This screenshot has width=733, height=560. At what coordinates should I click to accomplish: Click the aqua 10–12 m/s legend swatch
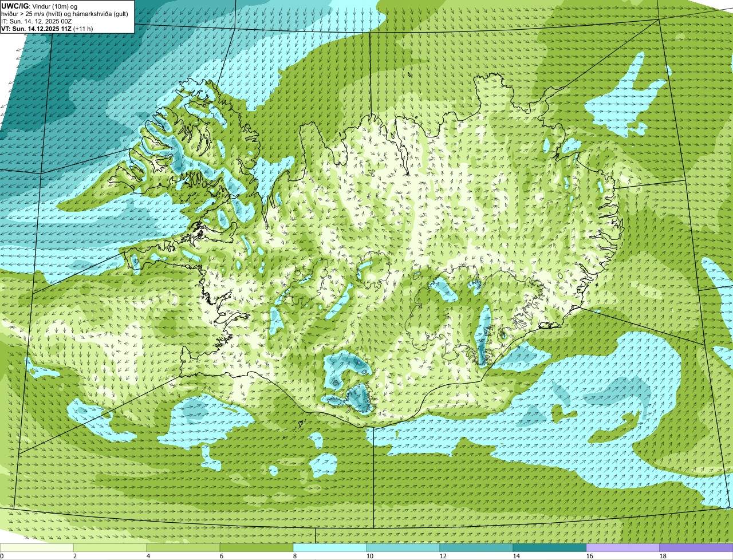click(x=403, y=548)
